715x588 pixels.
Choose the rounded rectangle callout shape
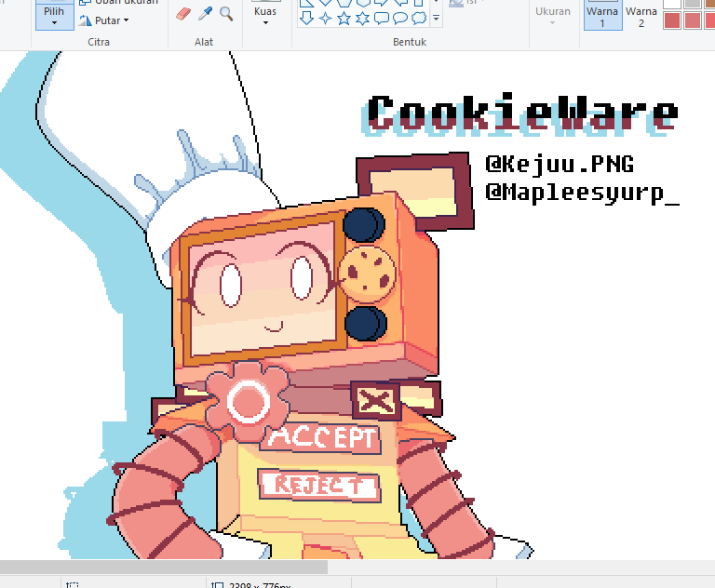(381, 18)
